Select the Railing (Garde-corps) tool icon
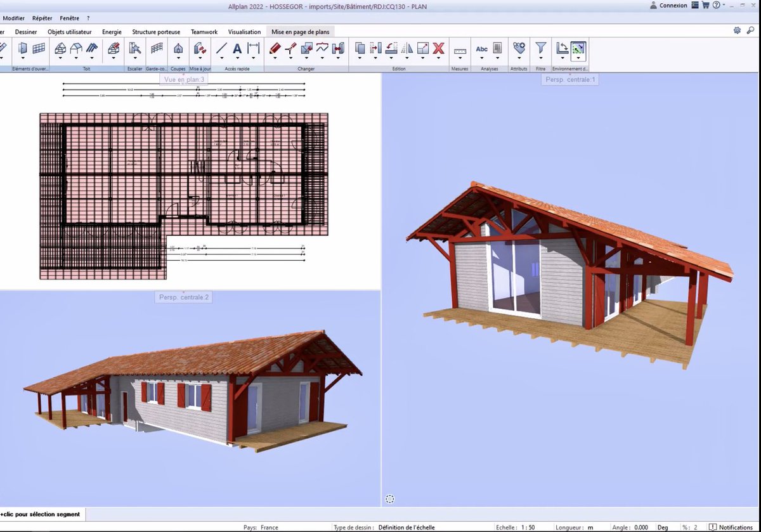761x532 pixels. click(x=157, y=48)
